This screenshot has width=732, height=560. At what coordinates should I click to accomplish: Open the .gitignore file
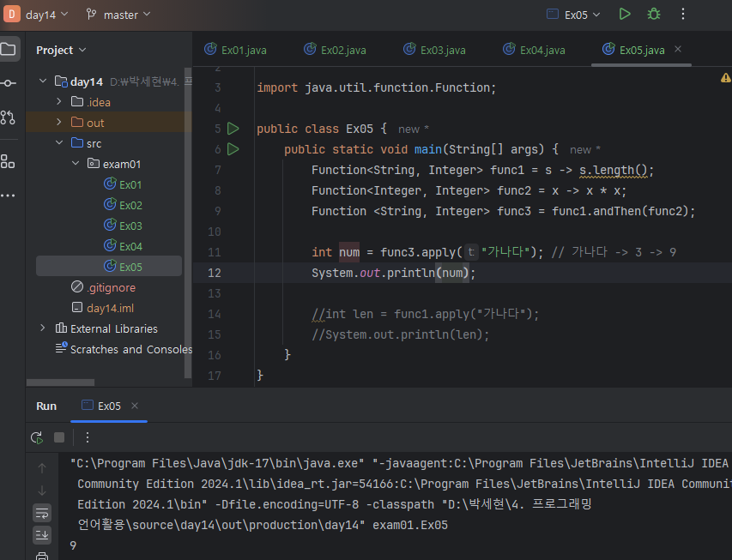tap(103, 287)
